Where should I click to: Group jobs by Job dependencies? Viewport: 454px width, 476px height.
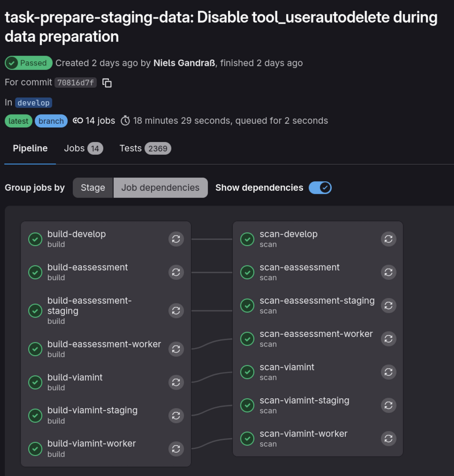(x=160, y=188)
